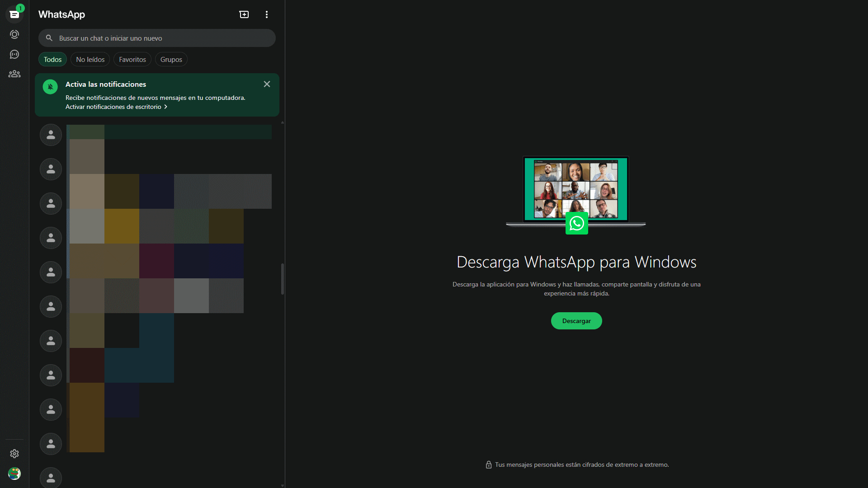Open the Channels icon in the sidebar
The image size is (868, 488).
click(14, 54)
